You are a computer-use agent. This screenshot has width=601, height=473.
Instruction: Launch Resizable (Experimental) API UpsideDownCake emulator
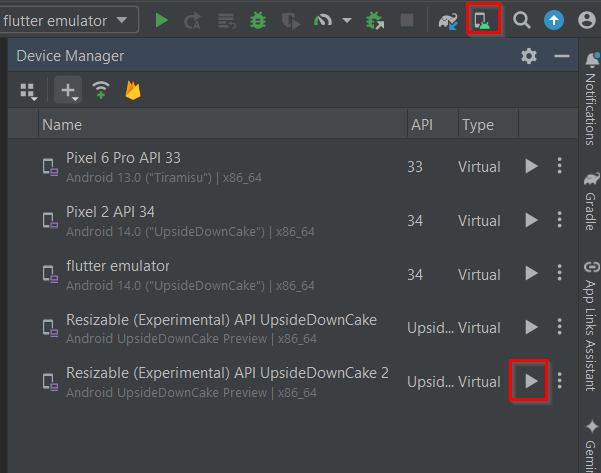pyautogui.click(x=531, y=327)
